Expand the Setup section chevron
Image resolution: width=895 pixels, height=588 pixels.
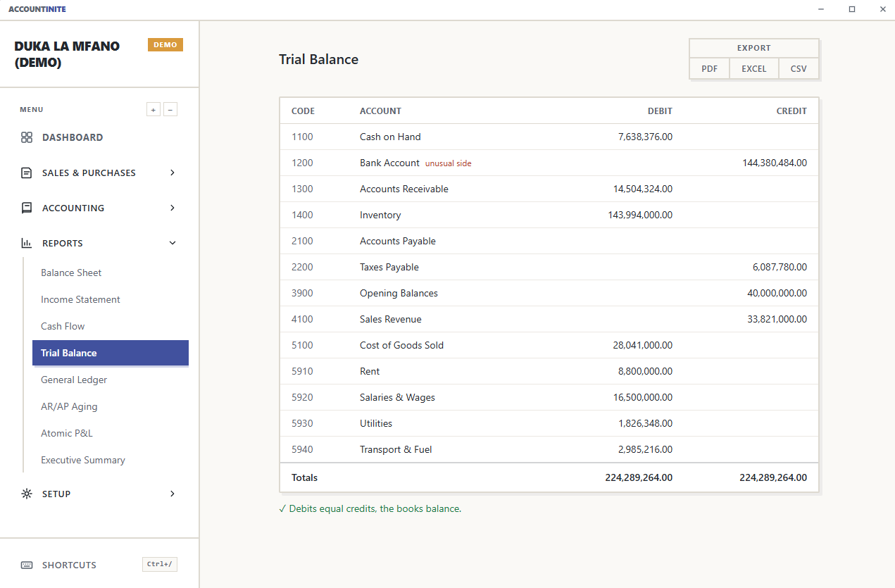pyautogui.click(x=173, y=494)
